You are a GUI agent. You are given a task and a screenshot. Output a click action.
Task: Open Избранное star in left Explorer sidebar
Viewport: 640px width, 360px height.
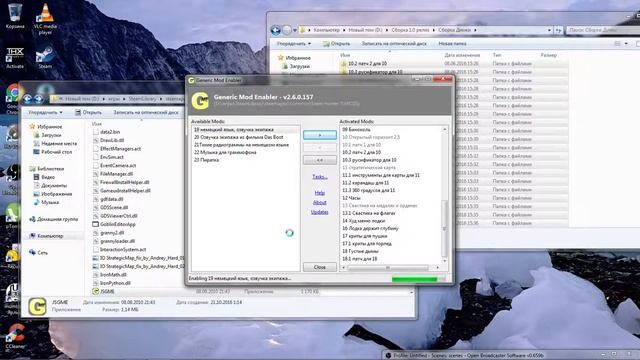click(32, 127)
